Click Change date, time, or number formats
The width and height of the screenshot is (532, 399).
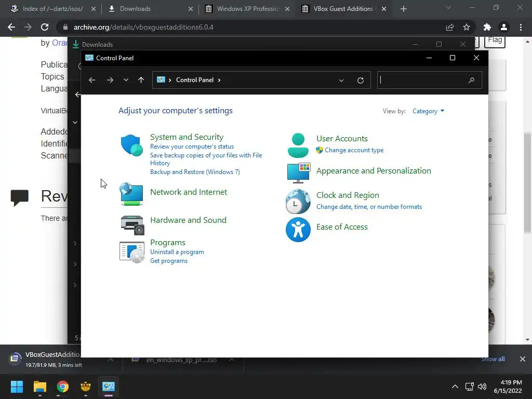[x=369, y=207]
